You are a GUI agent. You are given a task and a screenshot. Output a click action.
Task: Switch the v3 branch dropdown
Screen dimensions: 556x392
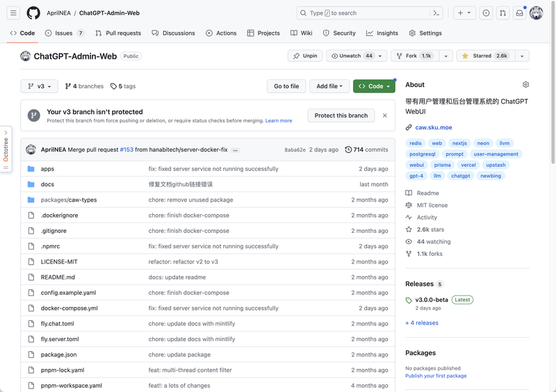[x=40, y=86]
